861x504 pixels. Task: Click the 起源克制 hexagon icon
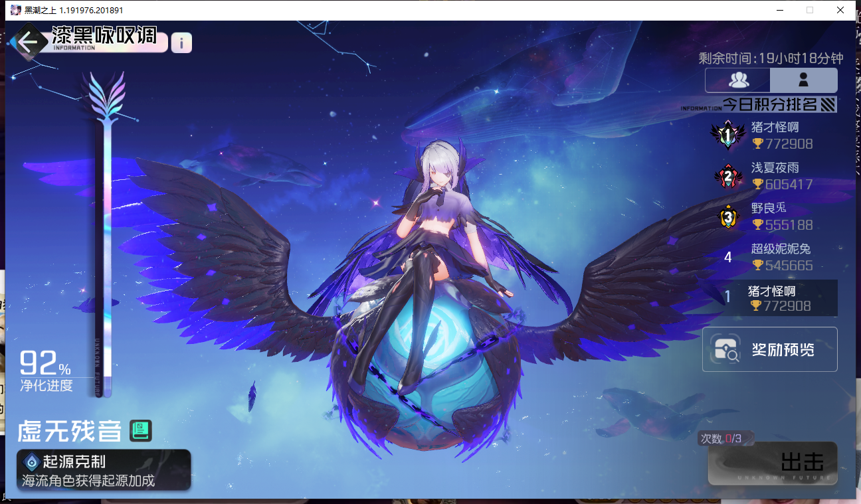coord(31,462)
